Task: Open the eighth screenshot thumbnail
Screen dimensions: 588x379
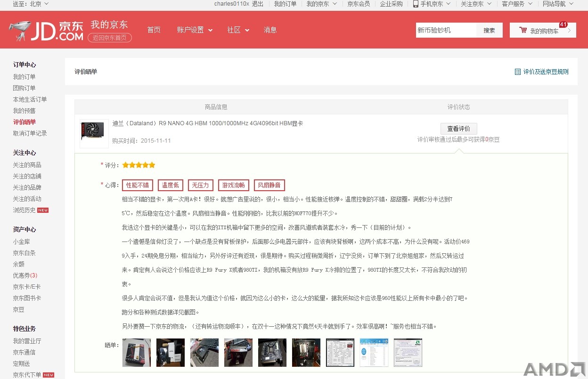Action: (x=374, y=353)
